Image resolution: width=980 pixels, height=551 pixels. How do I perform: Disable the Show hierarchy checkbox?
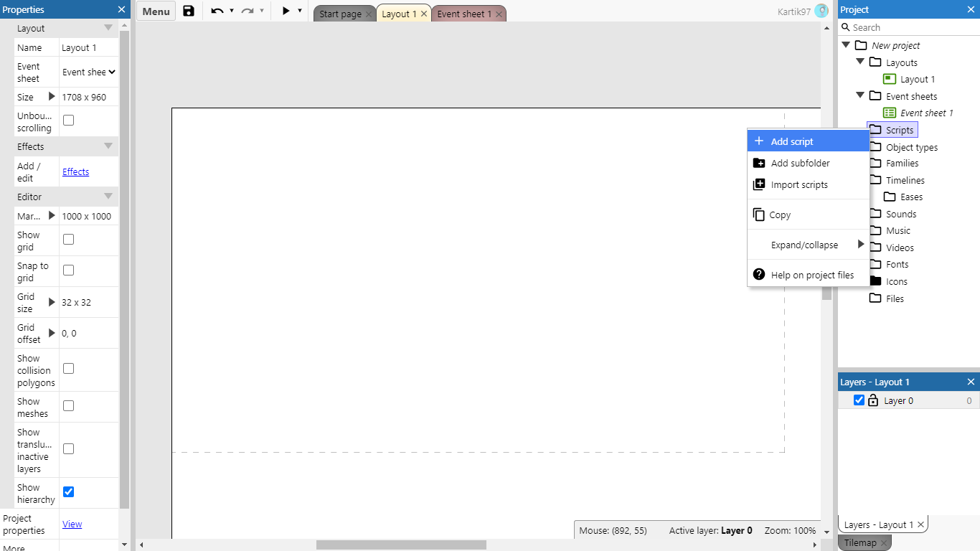click(x=68, y=492)
